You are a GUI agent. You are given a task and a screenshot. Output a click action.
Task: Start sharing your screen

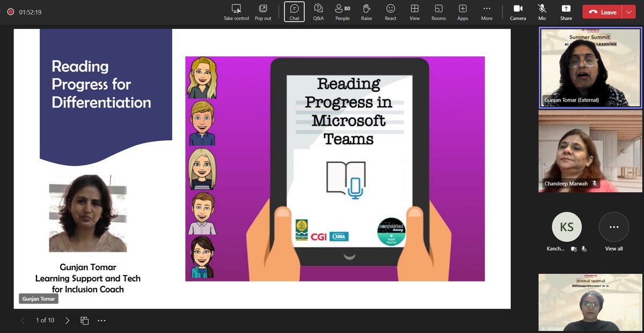point(566,12)
